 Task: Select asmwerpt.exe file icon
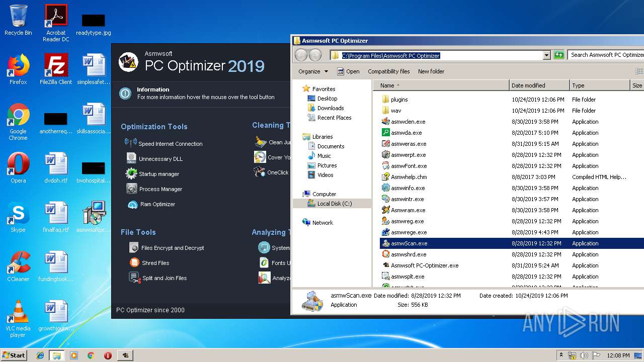[385, 155]
